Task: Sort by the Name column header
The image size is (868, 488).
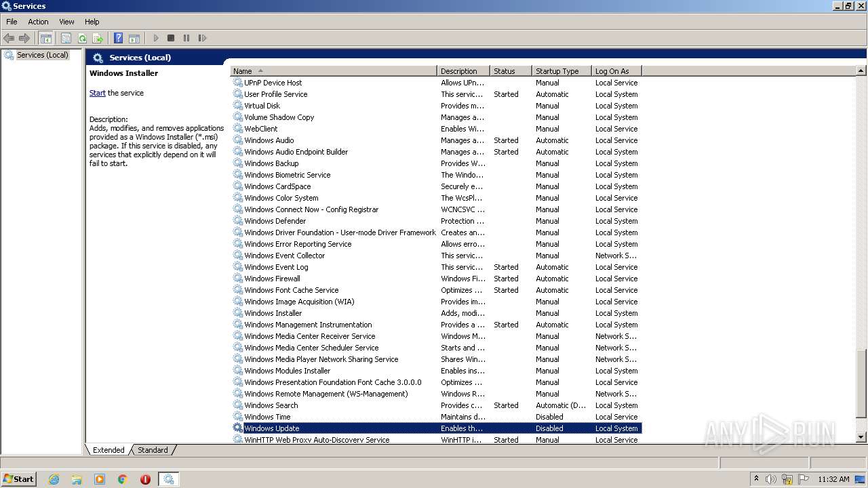Action: point(333,70)
